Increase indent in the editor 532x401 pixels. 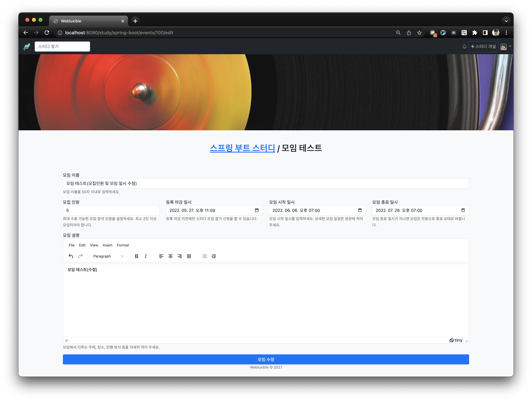[x=213, y=256]
